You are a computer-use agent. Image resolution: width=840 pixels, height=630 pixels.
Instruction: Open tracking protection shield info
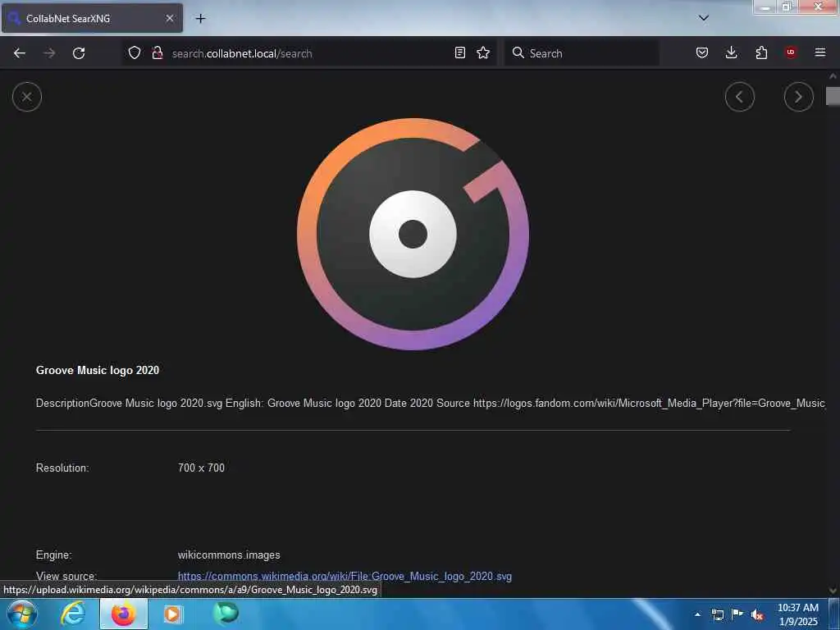[135, 52]
